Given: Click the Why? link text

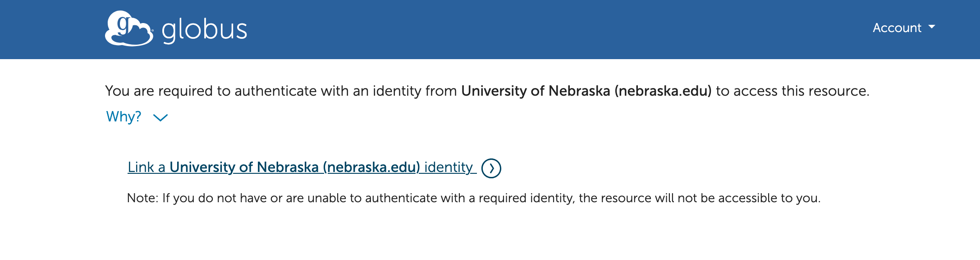Looking at the screenshot, I should click(x=124, y=117).
